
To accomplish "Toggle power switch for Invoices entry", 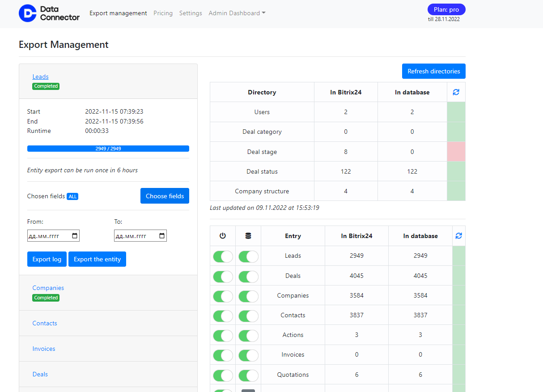I will [x=223, y=355].
